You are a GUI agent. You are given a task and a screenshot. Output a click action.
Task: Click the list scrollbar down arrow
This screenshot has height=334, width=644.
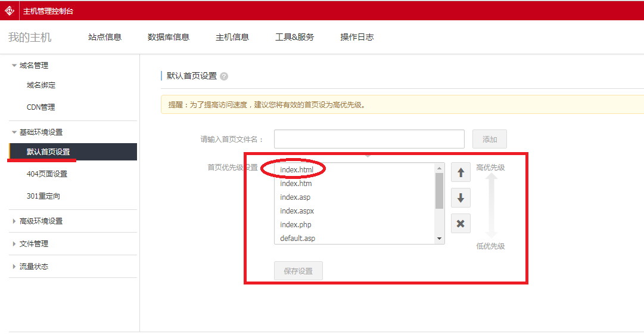tap(439, 239)
